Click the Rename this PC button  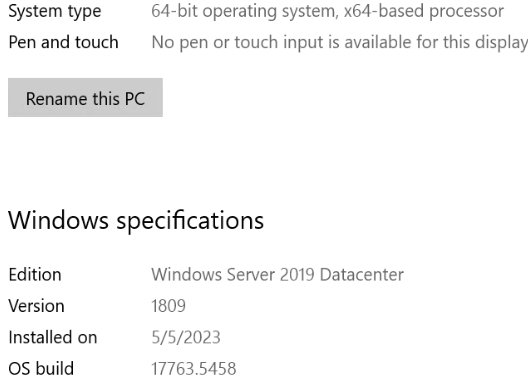(x=85, y=98)
